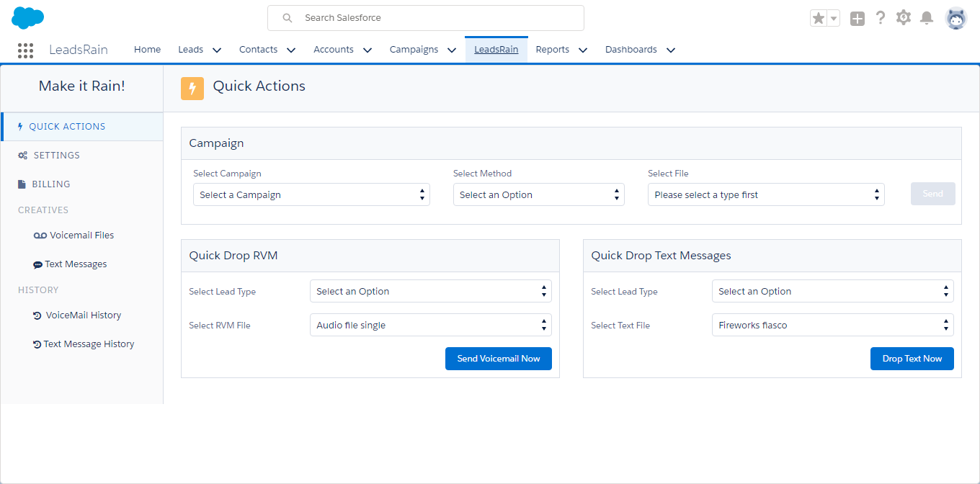Click the orange Quick Actions header icon

pyautogui.click(x=192, y=89)
